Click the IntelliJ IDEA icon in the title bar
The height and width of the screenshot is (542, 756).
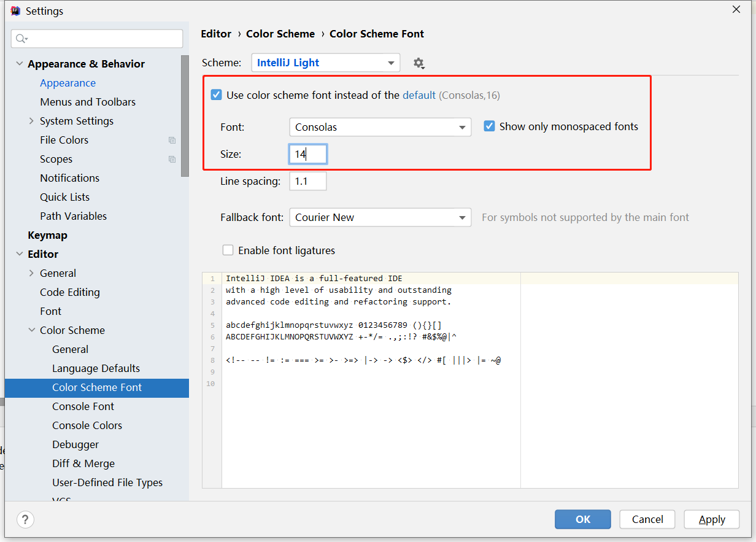click(15, 10)
